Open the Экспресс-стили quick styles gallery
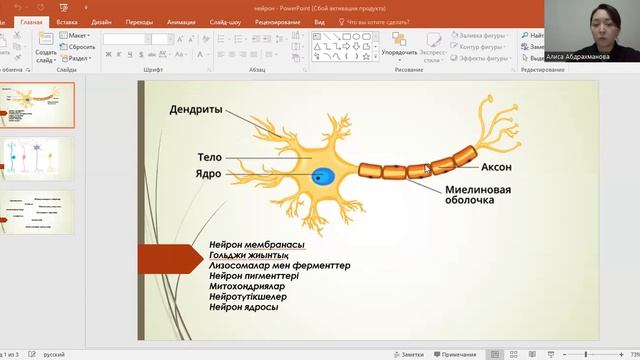Screen dimensions: 640x360 (x=433, y=47)
